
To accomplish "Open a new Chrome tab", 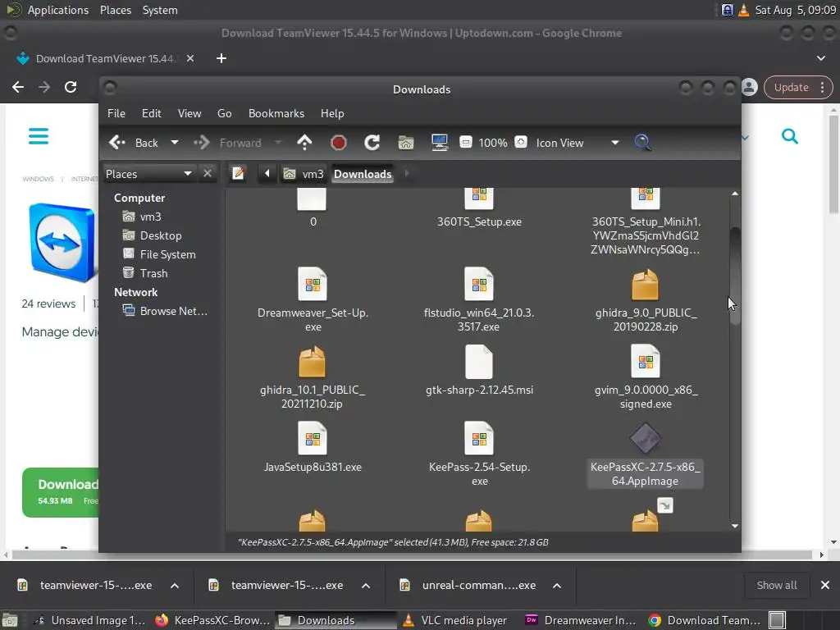I will click(221, 58).
